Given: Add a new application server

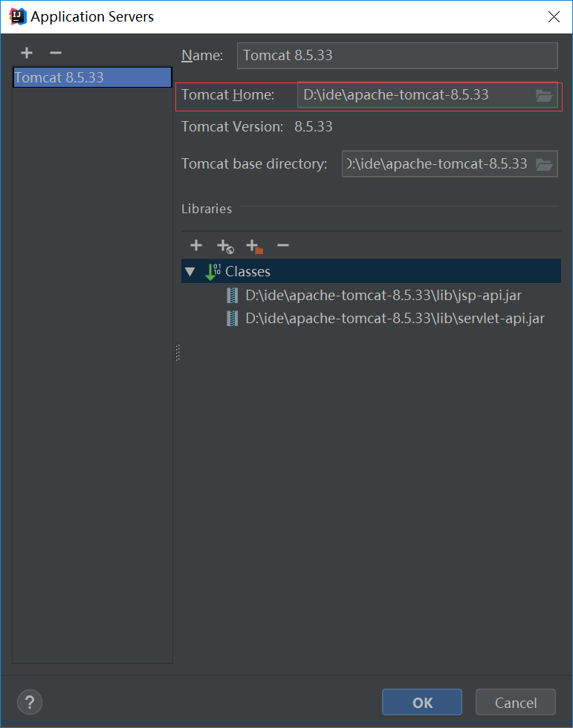Looking at the screenshot, I should [x=27, y=53].
